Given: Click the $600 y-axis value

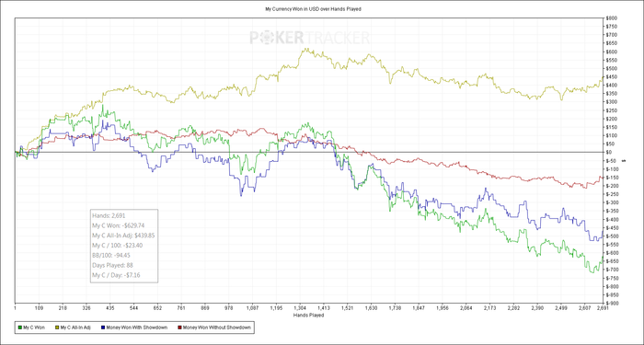Looking at the screenshot, I should [611, 52].
